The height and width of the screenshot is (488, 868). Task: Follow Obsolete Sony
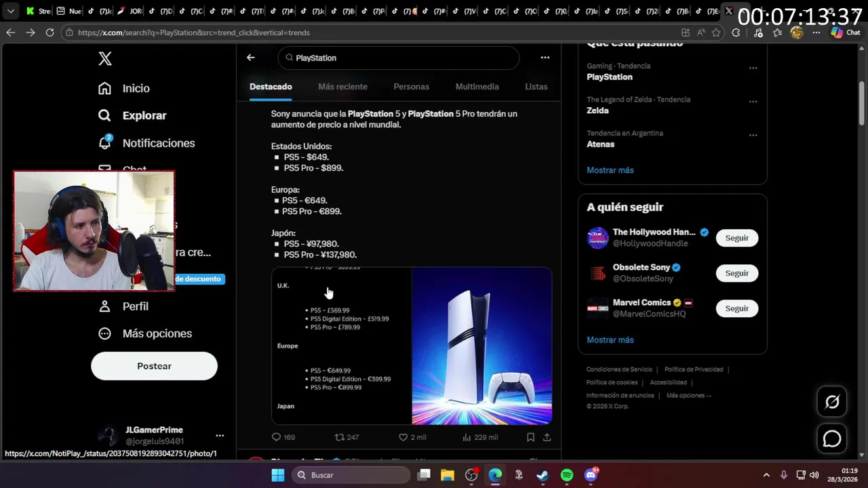(737, 273)
